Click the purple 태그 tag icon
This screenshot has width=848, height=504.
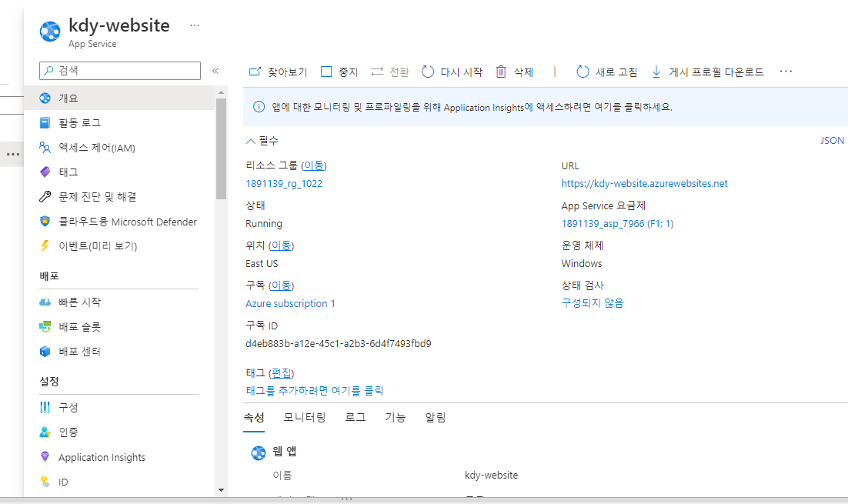[45, 172]
